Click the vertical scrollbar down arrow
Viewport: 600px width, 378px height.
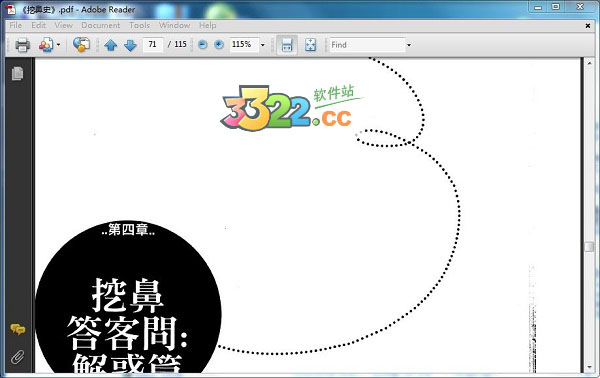point(589,367)
